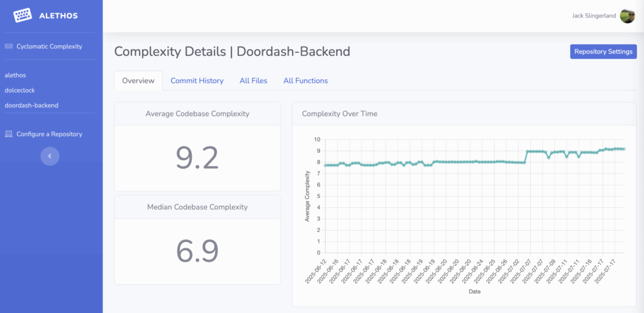Click the 2025-06-12 date axis label
644x313 pixels.
click(x=316, y=271)
